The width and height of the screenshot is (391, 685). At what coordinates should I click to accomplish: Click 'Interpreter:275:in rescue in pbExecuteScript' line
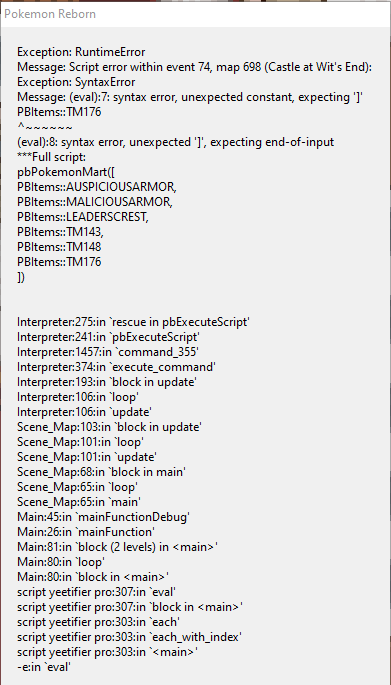tap(133, 322)
